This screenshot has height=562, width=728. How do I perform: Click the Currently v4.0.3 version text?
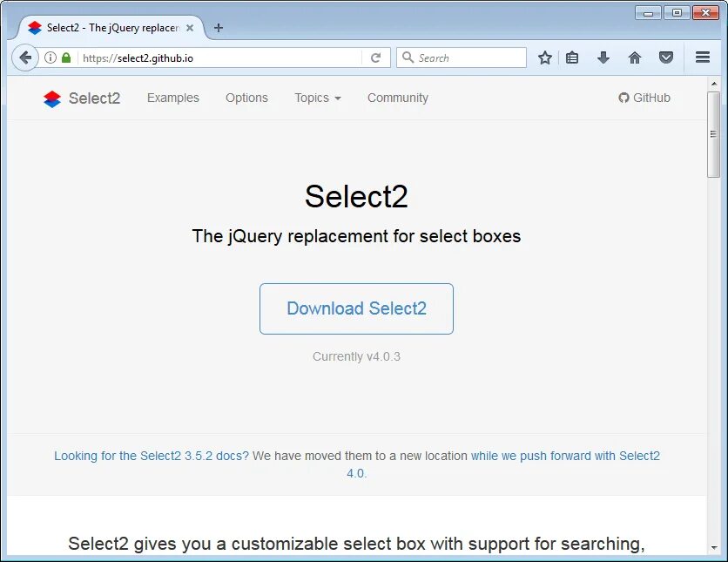coord(356,356)
